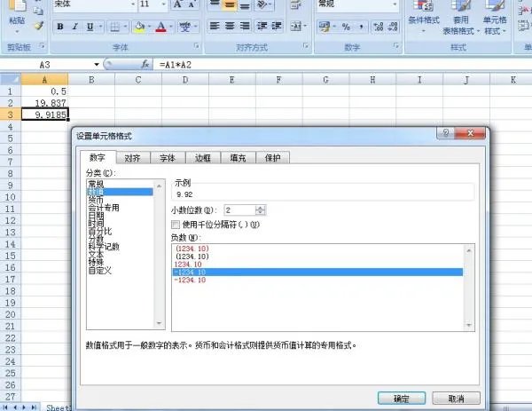Open the font size 11 dropdown
Viewport: 532px width, 411px height.
coord(163,4)
